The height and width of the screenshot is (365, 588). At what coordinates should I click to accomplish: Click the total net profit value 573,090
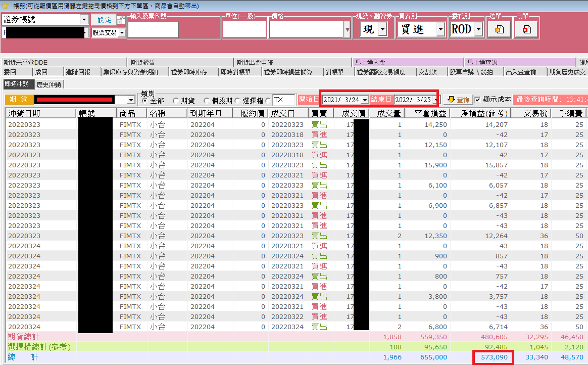point(494,357)
